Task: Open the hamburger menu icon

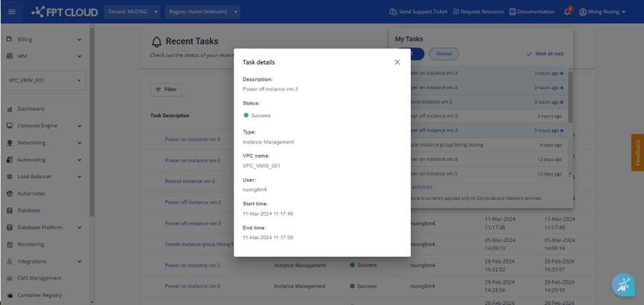Action: [11, 12]
